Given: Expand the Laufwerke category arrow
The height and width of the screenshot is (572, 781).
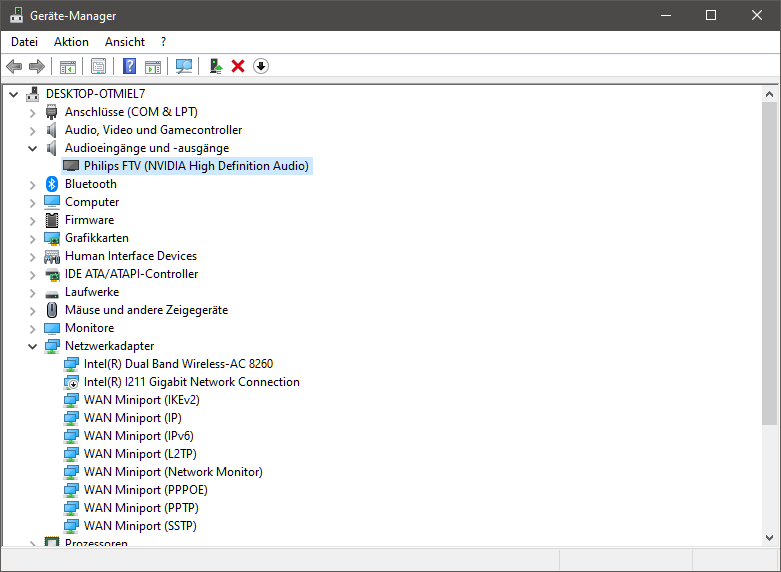Looking at the screenshot, I should [x=33, y=292].
